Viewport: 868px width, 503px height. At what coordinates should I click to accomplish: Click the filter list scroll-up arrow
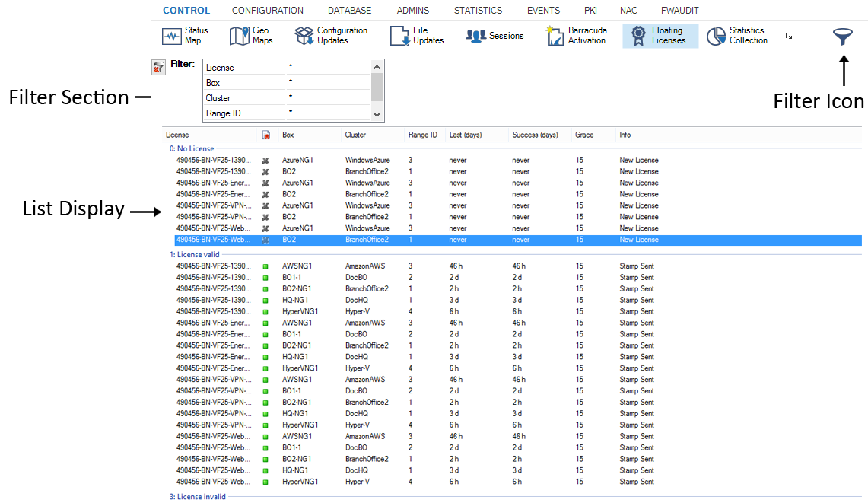377,67
